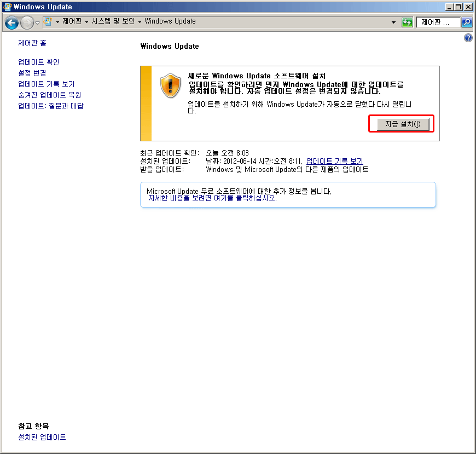Open the address bar history dropdown arrow
Screen dimensions: 476x454
pyautogui.click(x=394, y=22)
